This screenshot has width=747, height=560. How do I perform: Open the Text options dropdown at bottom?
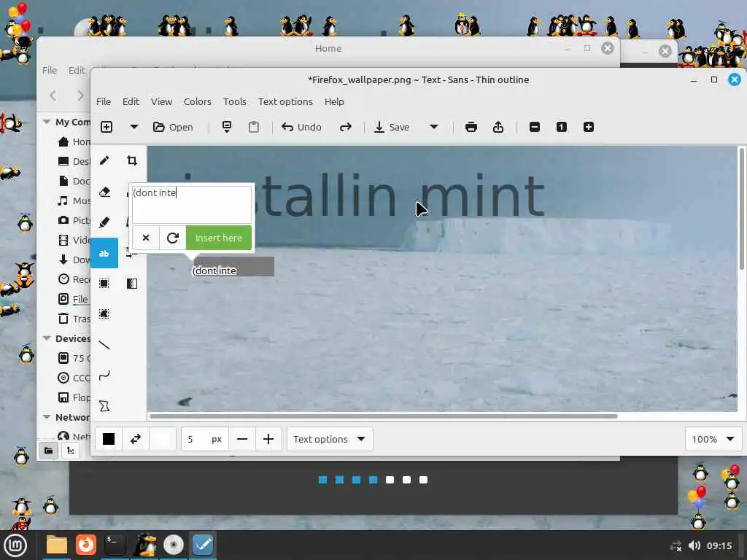330,439
